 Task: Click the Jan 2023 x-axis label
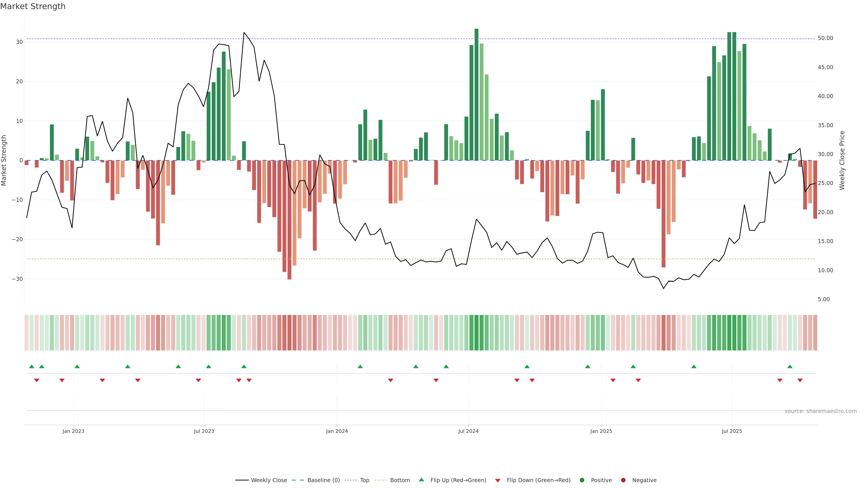pos(73,431)
